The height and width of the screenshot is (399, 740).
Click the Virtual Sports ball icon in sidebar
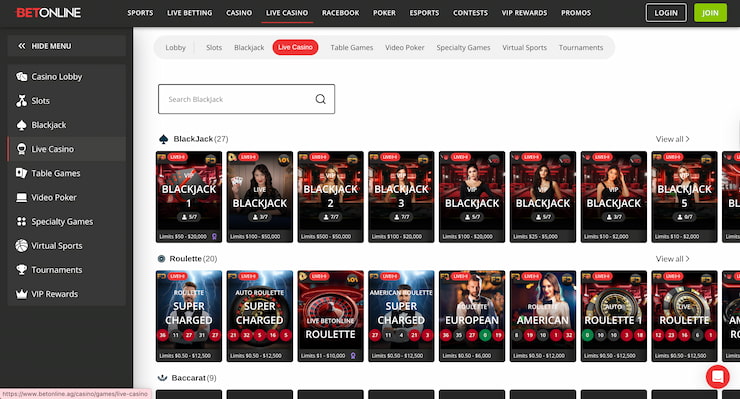coord(21,246)
